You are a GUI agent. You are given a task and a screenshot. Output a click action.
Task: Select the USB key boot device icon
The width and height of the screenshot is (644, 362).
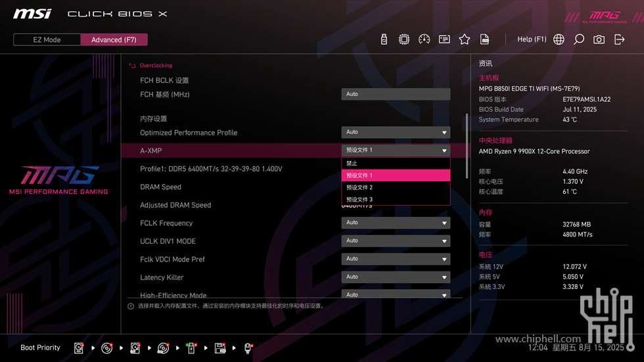click(191, 348)
